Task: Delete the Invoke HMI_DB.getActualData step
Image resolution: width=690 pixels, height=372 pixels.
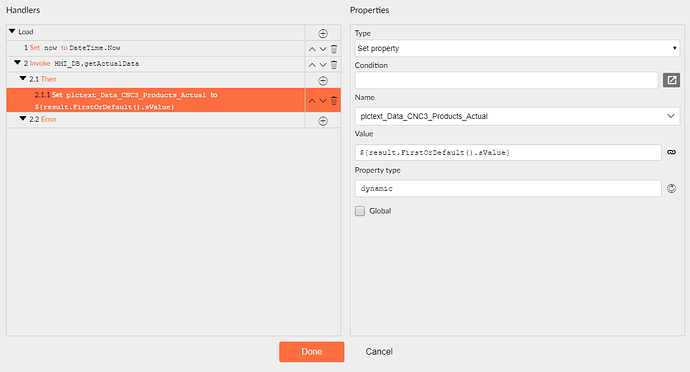Action: [x=334, y=65]
